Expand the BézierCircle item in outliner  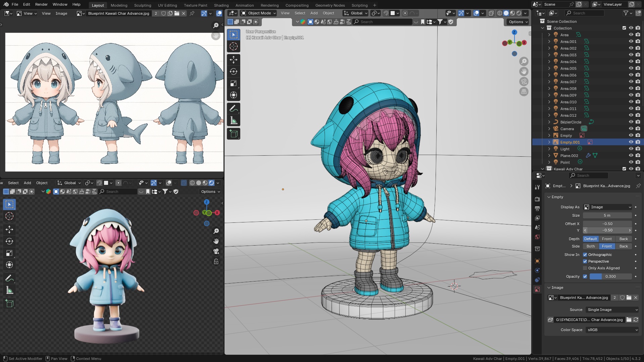549,122
